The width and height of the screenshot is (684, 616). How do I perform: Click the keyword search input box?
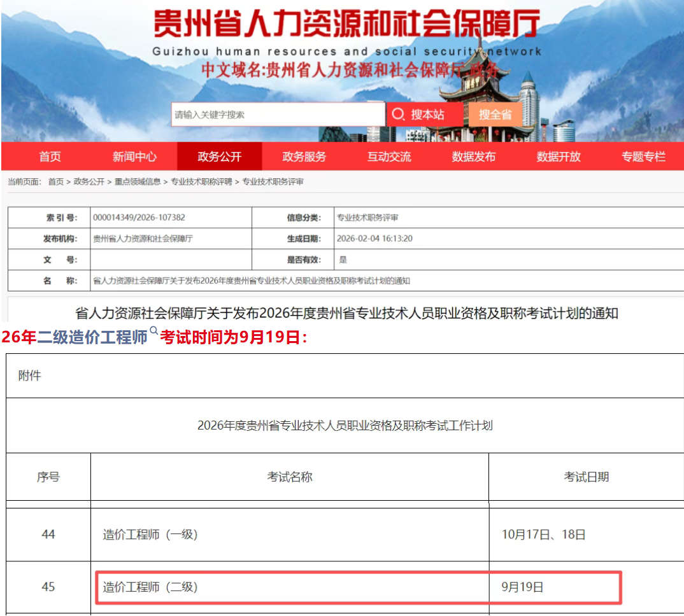pyautogui.click(x=277, y=113)
